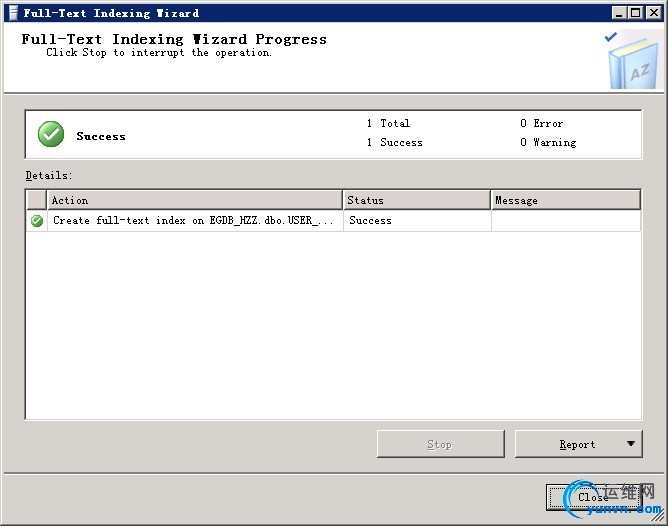The height and width of the screenshot is (526, 668).
Task: Click the AZ book wizard icon
Action: tap(632, 61)
